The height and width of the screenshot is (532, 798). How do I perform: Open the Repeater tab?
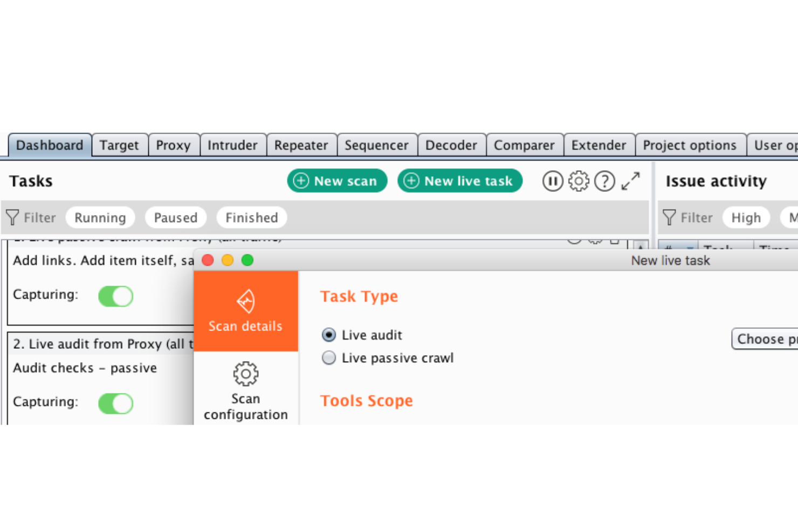(301, 145)
